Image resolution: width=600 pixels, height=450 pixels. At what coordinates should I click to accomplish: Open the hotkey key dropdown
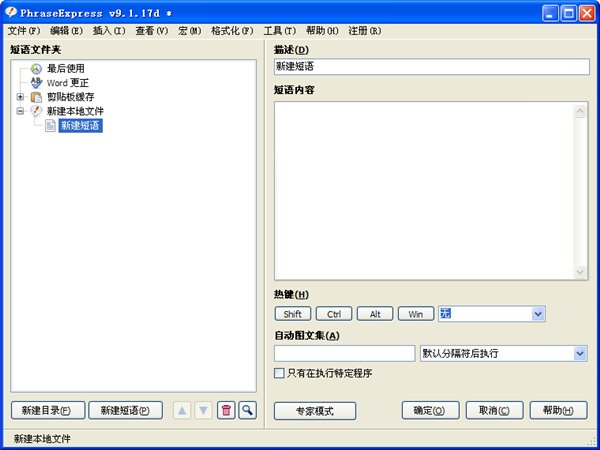click(538, 314)
